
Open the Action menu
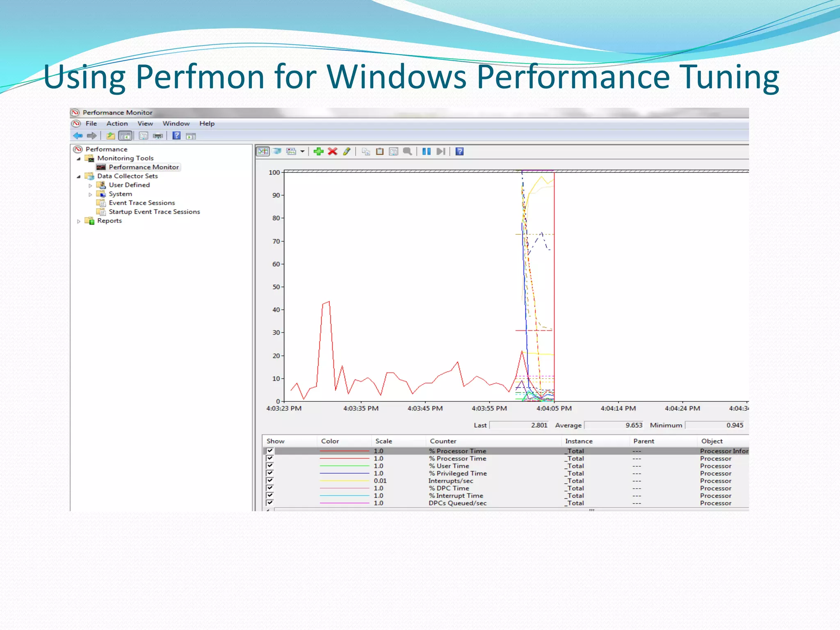(x=117, y=123)
